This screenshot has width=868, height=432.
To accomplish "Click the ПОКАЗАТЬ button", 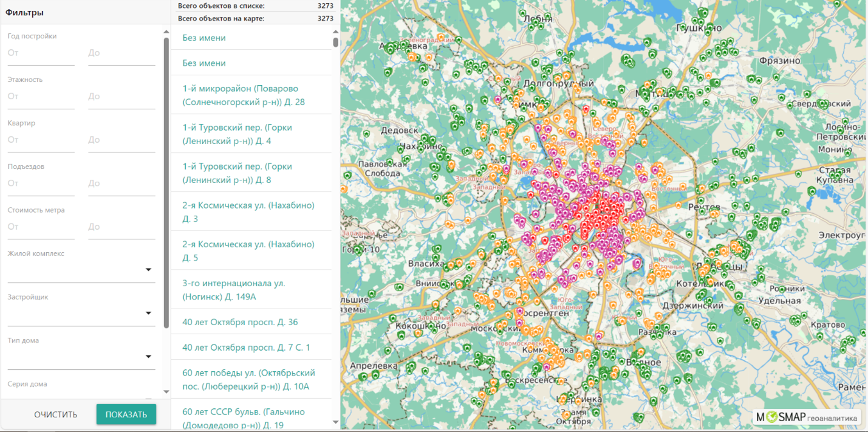I will coord(126,414).
